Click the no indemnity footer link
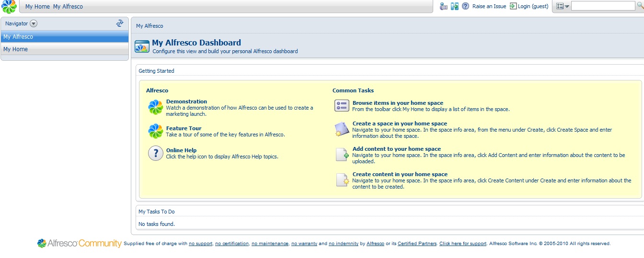Screen dimensions: 644x258 point(344,244)
